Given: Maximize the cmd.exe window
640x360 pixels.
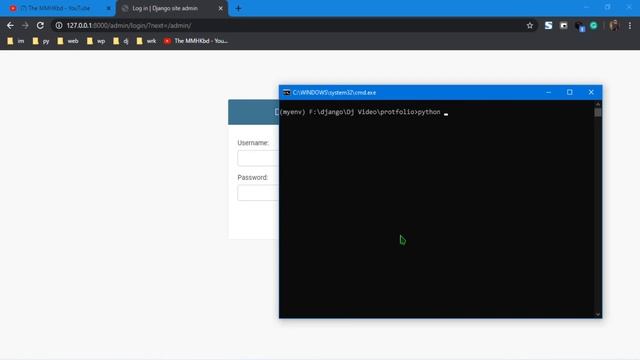Looking at the screenshot, I should pyautogui.click(x=569, y=93).
